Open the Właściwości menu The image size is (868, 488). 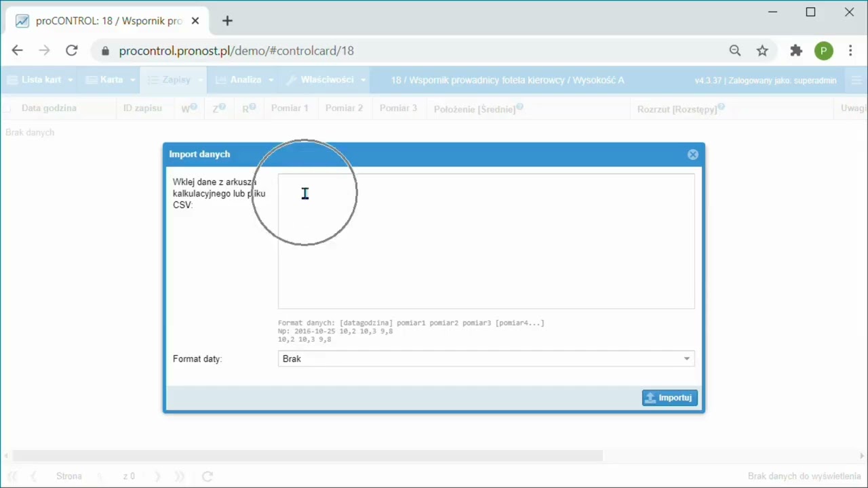pos(327,80)
